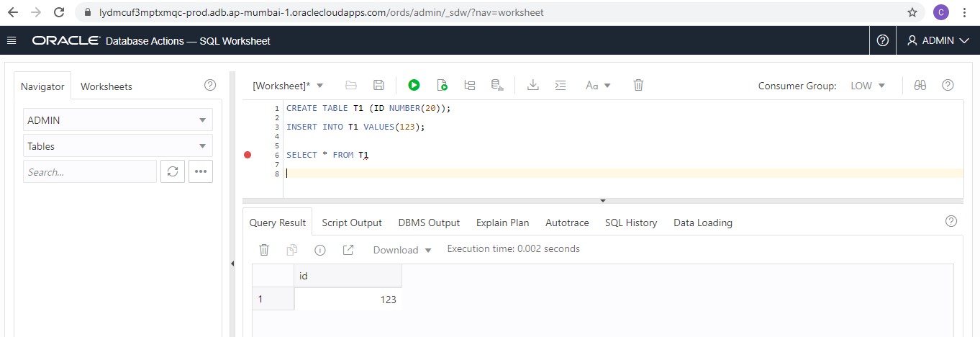The height and width of the screenshot is (337, 980).
Task: Open Navigator panel help icon
Action: 210,85
